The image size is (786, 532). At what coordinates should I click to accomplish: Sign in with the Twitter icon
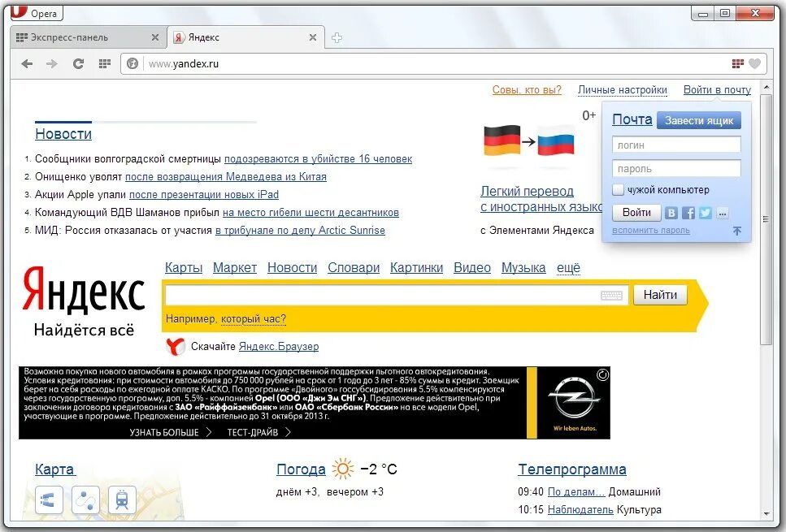point(705,213)
